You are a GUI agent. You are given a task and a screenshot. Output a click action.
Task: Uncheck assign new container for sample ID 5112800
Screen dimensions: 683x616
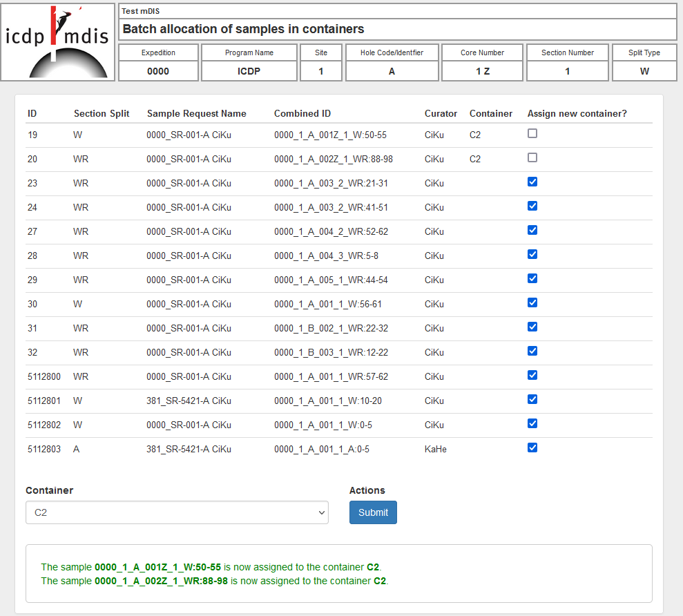click(532, 375)
